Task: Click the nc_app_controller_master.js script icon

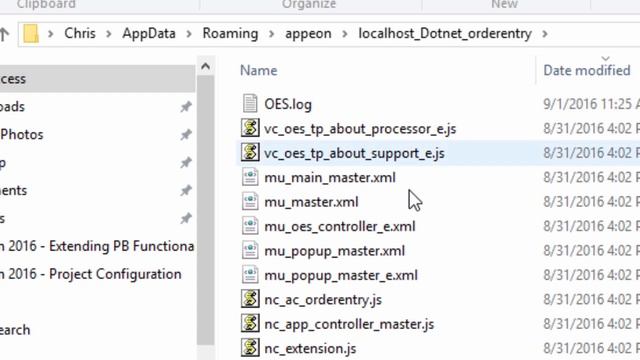Action: coord(250,323)
